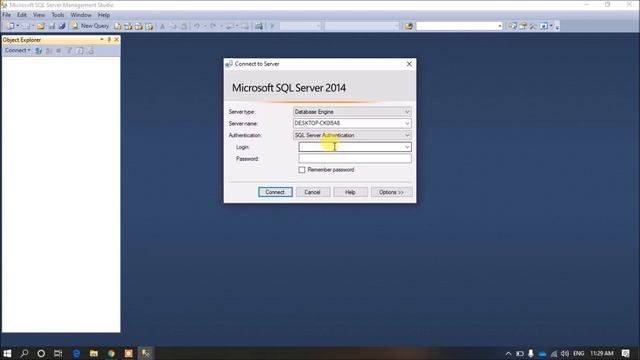Open an Analysis Services DMX Query
Viewport: 640px width, 360px height.
(139, 26)
